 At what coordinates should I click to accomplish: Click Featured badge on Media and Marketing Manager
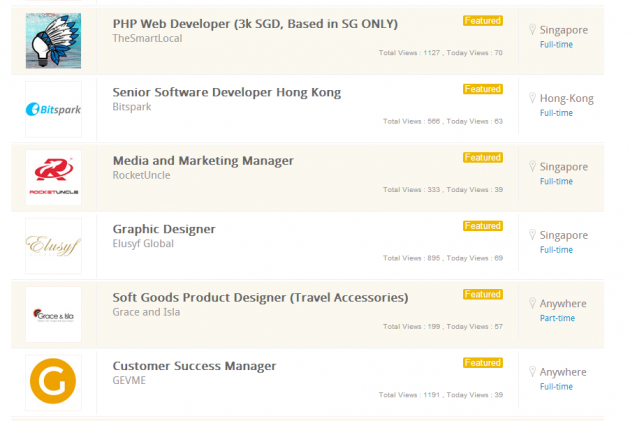[x=482, y=157]
